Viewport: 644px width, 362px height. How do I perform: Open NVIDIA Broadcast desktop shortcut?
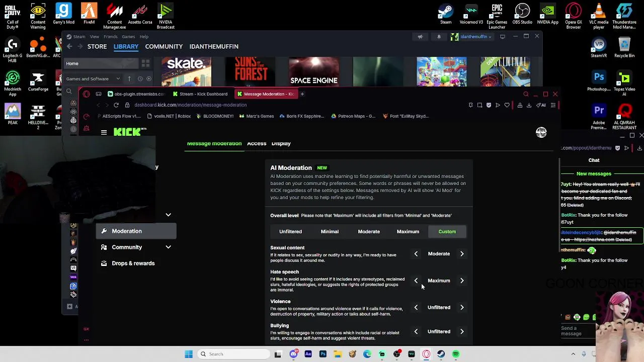click(x=166, y=16)
